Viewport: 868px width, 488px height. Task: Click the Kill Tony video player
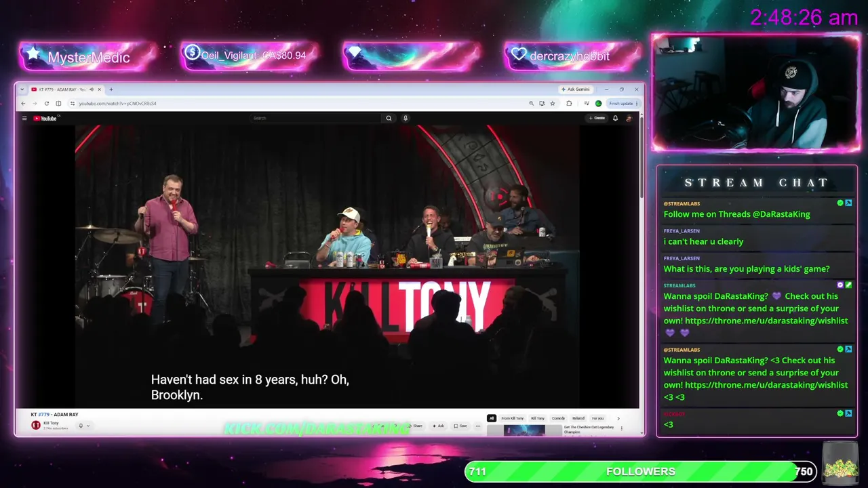[328, 266]
